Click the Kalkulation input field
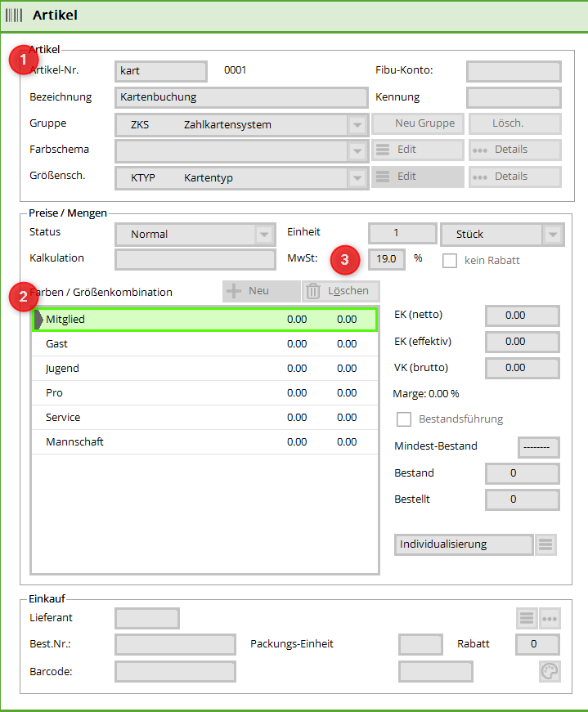Image resolution: width=588 pixels, height=712 pixels. 195,260
